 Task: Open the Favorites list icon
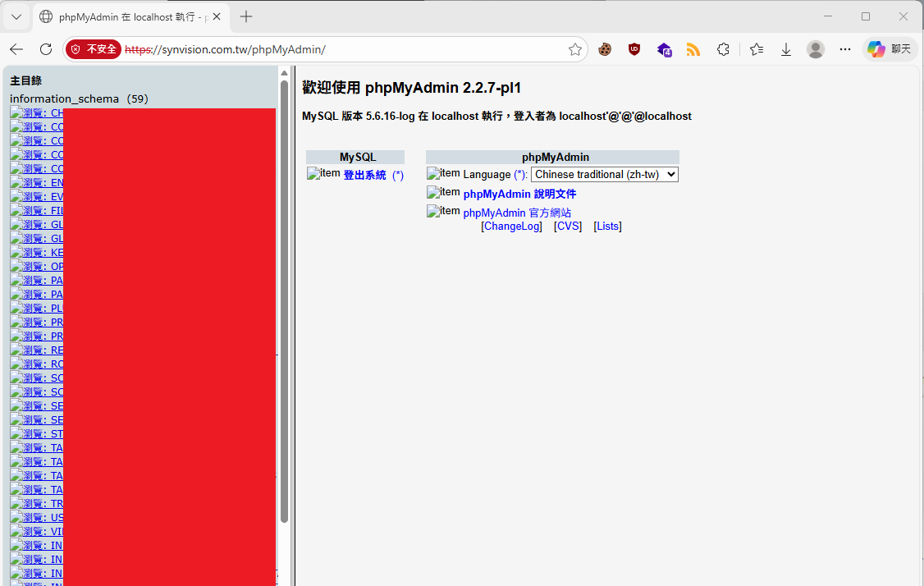[x=757, y=49]
